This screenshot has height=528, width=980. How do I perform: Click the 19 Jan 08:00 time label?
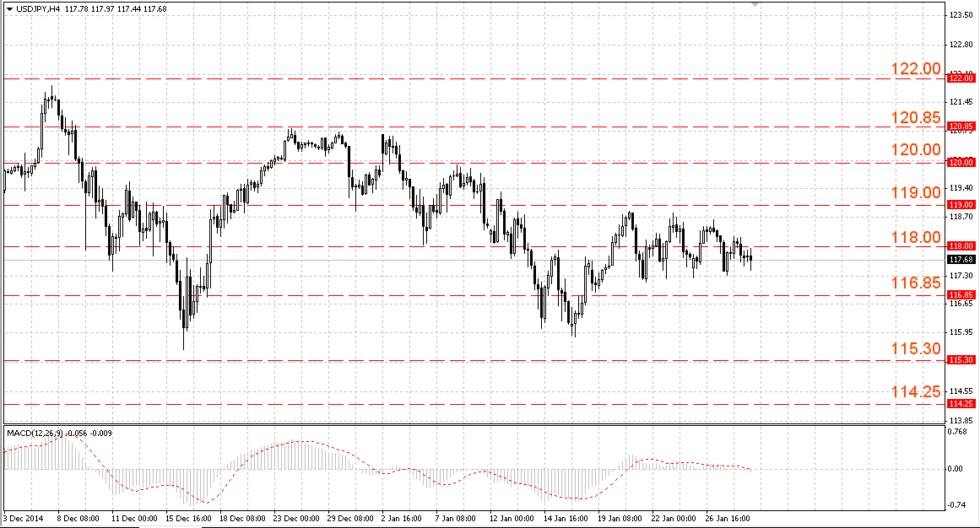[x=620, y=519]
